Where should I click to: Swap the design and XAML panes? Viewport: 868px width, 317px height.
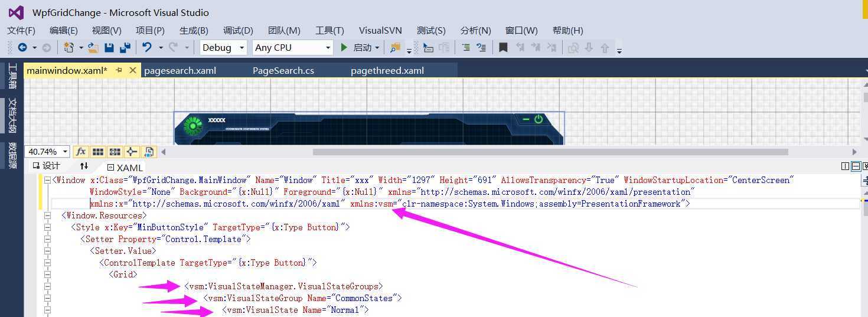point(84,166)
